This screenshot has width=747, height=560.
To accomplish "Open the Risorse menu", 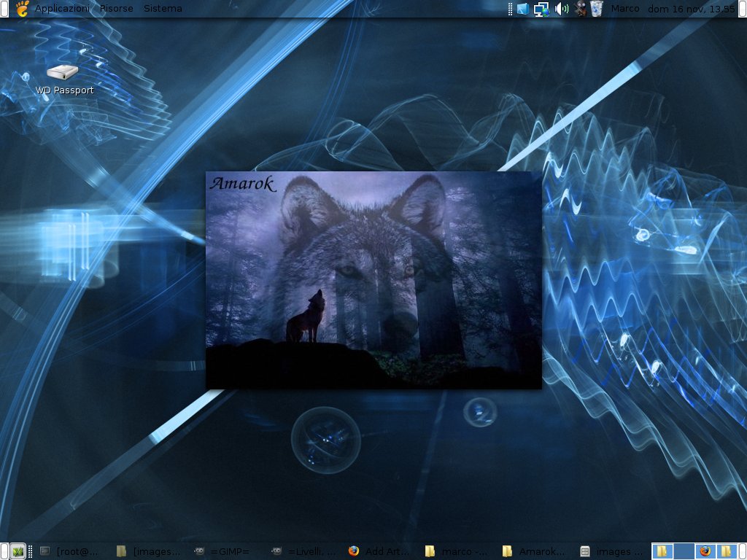I will point(116,9).
